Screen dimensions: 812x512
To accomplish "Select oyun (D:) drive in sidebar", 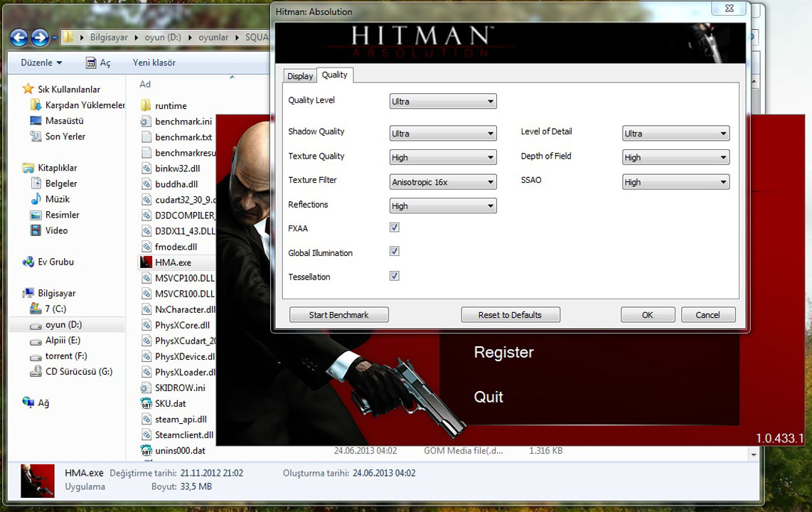I will click(x=66, y=324).
